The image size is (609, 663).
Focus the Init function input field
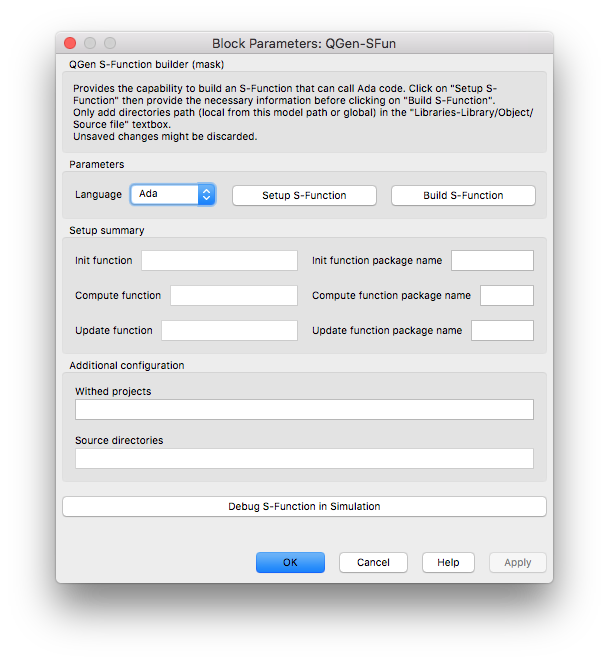click(219, 260)
